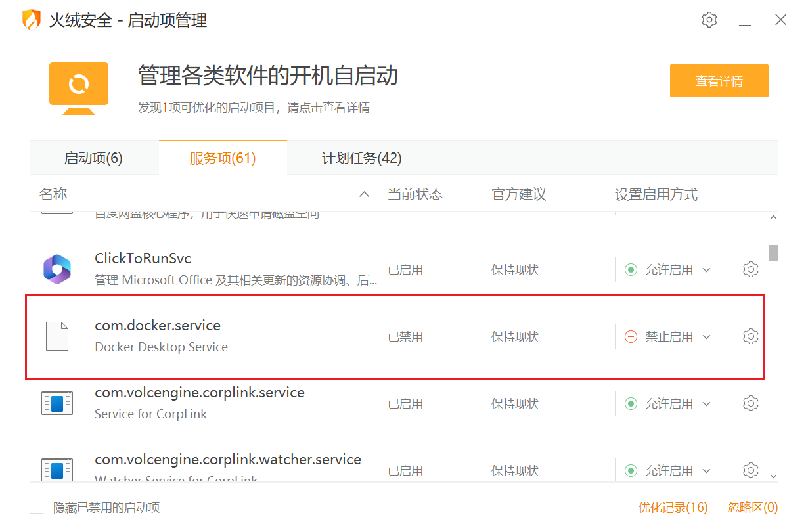Viewport: 808px width, 532px height.
Task: Select the com.docker.service name text
Action: click(158, 326)
